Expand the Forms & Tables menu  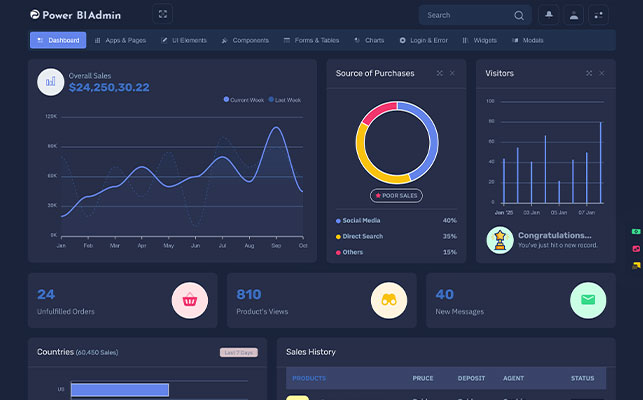(x=311, y=40)
